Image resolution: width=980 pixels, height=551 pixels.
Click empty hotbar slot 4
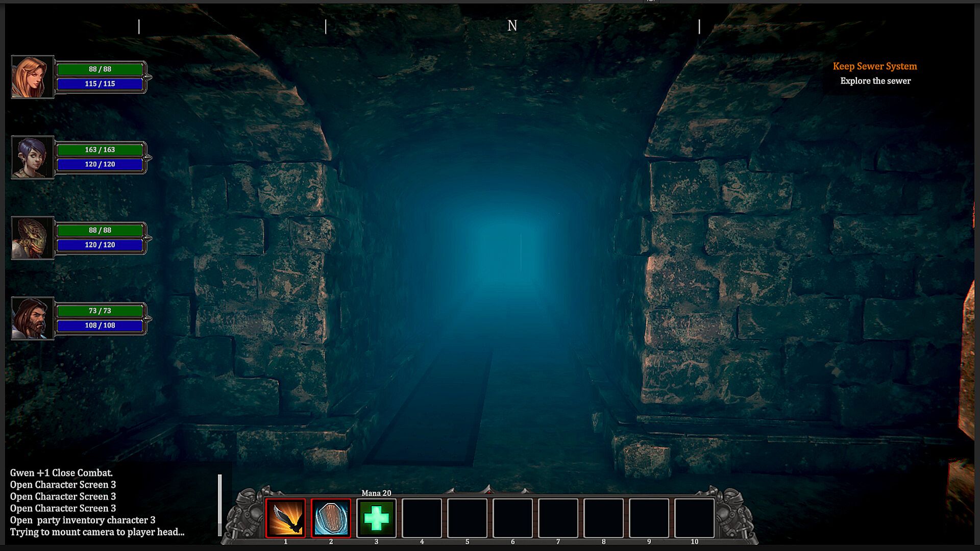(x=422, y=518)
